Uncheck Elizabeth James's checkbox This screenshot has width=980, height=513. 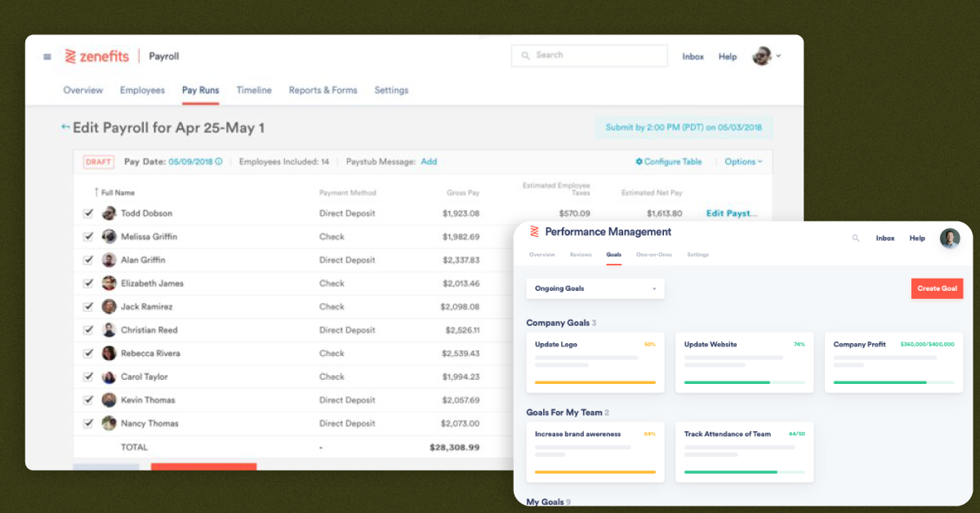click(x=88, y=283)
